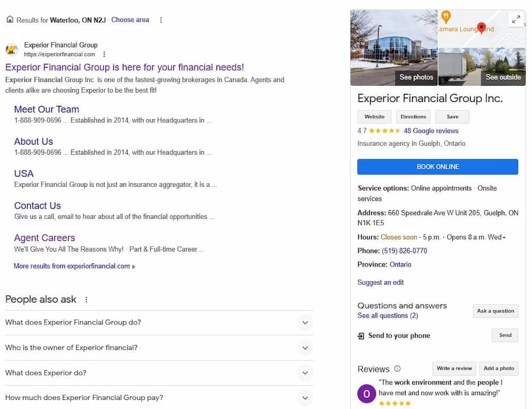Viewport: 532px width, 409px height.
Task: Open the About Us sitelink
Action: point(34,141)
